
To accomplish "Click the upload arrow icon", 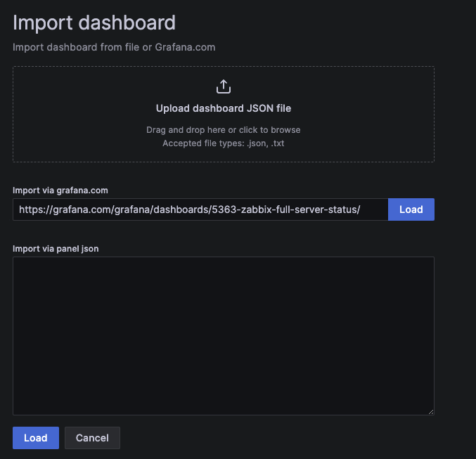I will point(224,86).
